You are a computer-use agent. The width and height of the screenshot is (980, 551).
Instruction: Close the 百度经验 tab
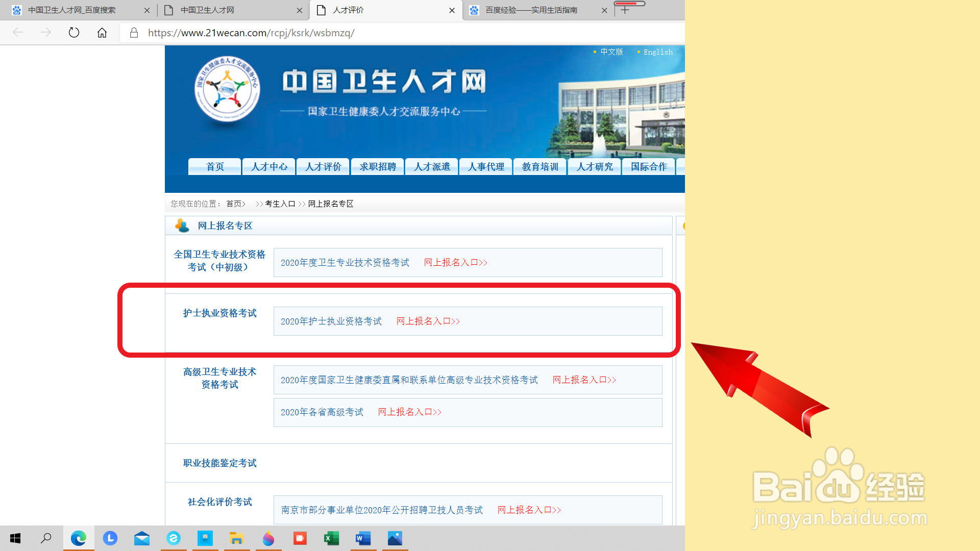(x=604, y=10)
